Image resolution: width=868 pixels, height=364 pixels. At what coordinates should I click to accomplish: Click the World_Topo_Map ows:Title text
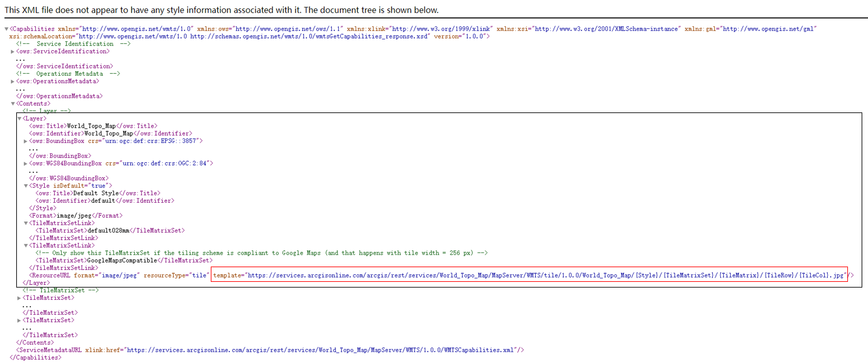click(91, 126)
